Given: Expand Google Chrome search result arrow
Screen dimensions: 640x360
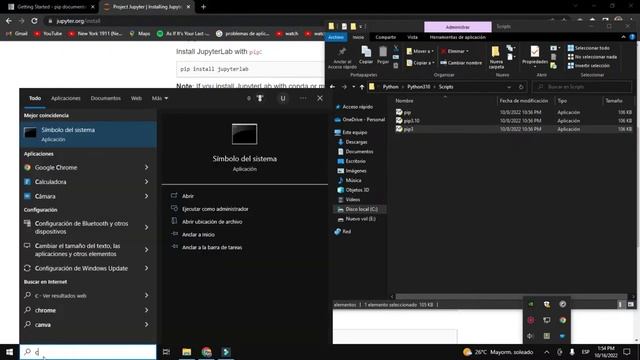Looking at the screenshot, I should (x=147, y=167).
